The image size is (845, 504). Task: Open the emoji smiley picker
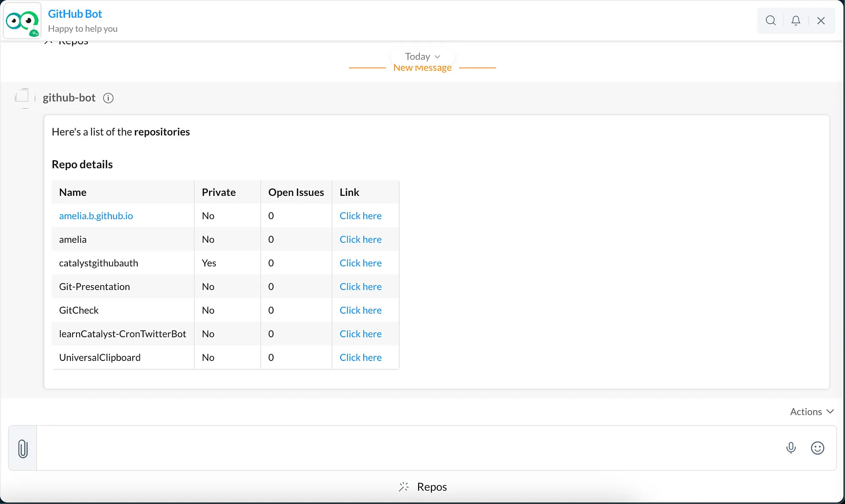pos(818,448)
